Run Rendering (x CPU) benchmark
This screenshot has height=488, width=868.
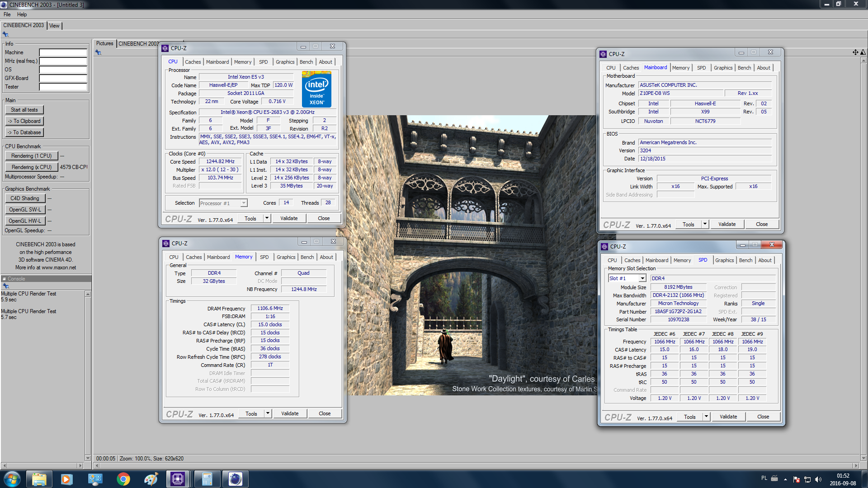point(31,167)
